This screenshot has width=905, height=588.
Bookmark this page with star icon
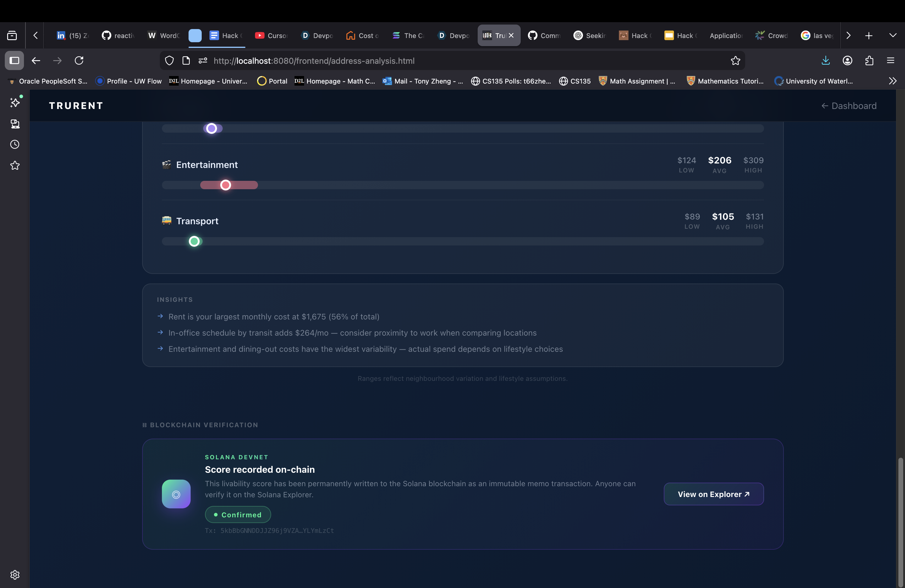point(735,60)
